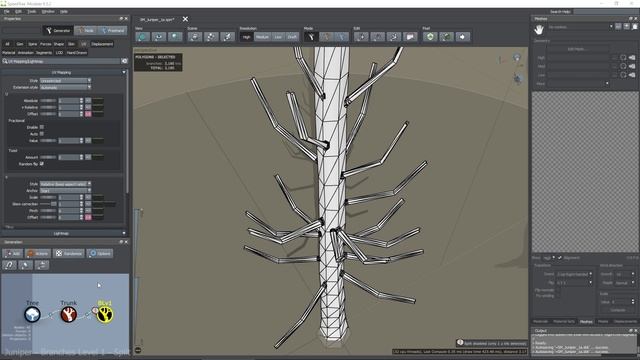Click the third Scene toolbar icon
The height and width of the screenshot is (360, 640).
point(227,37)
